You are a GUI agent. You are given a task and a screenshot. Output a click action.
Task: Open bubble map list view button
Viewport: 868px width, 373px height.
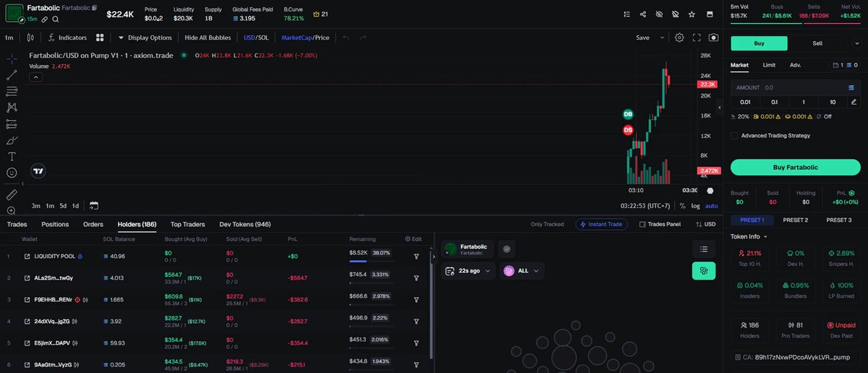[x=704, y=249]
